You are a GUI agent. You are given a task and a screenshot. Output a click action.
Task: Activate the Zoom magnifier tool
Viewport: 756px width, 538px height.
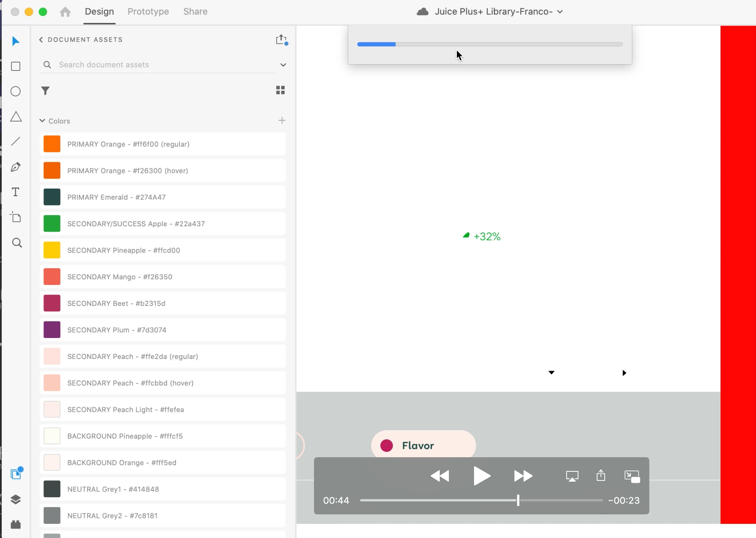17,243
